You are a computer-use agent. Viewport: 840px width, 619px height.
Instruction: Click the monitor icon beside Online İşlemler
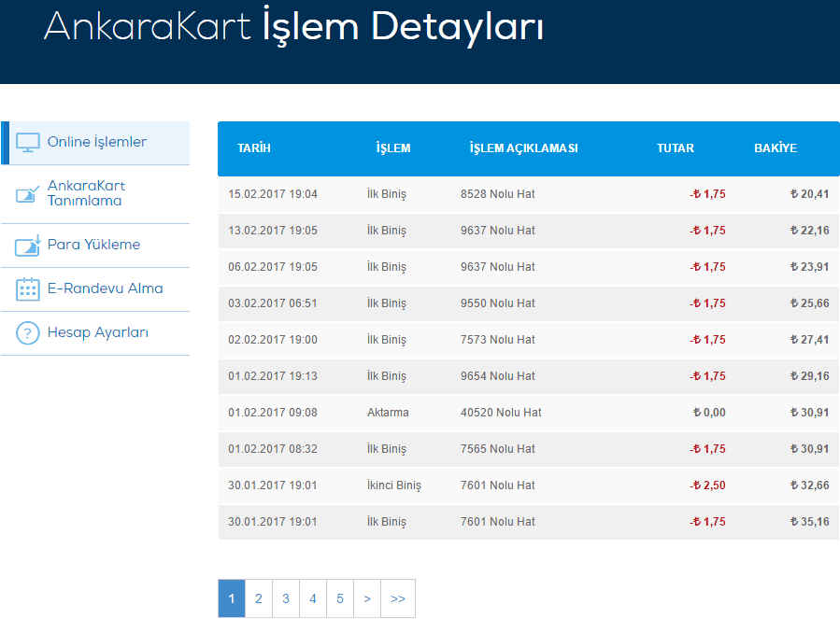[x=28, y=143]
